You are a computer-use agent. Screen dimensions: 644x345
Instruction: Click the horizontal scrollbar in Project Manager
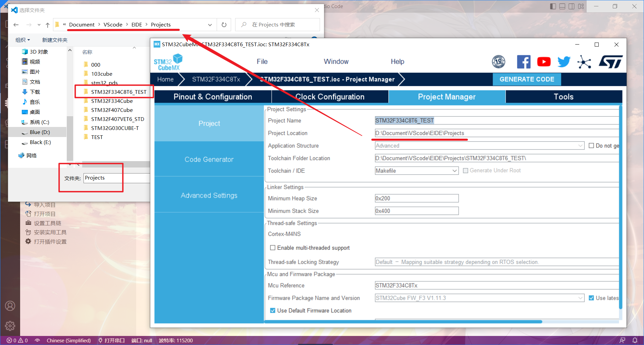(403, 322)
